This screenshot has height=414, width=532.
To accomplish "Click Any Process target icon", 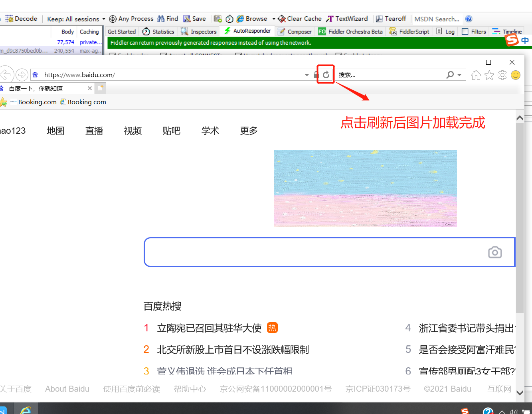I will (x=113, y=19).
